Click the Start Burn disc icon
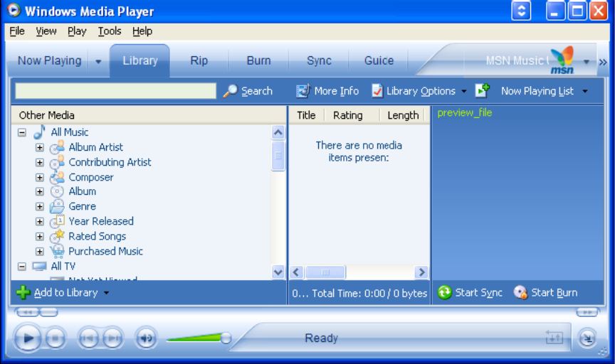Image resolution: width=615 pixels, height=364 pixels. click(520, 292)
